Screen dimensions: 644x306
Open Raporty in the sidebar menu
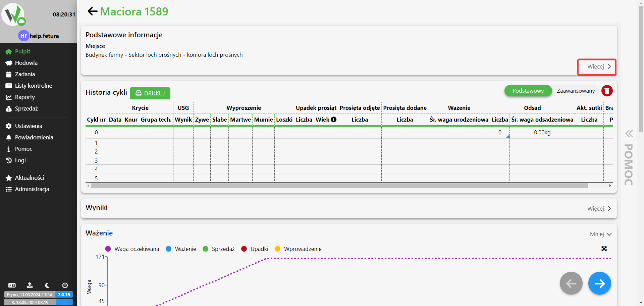point(25,97)
